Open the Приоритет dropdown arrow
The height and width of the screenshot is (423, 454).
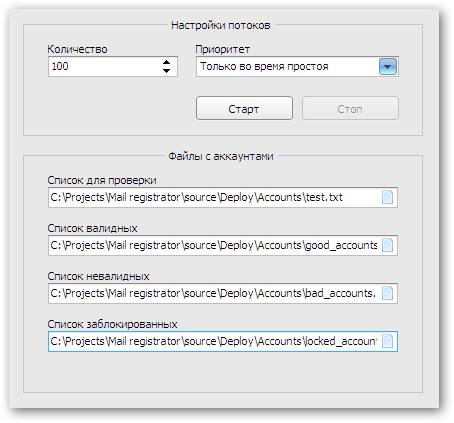coord(387,66)
